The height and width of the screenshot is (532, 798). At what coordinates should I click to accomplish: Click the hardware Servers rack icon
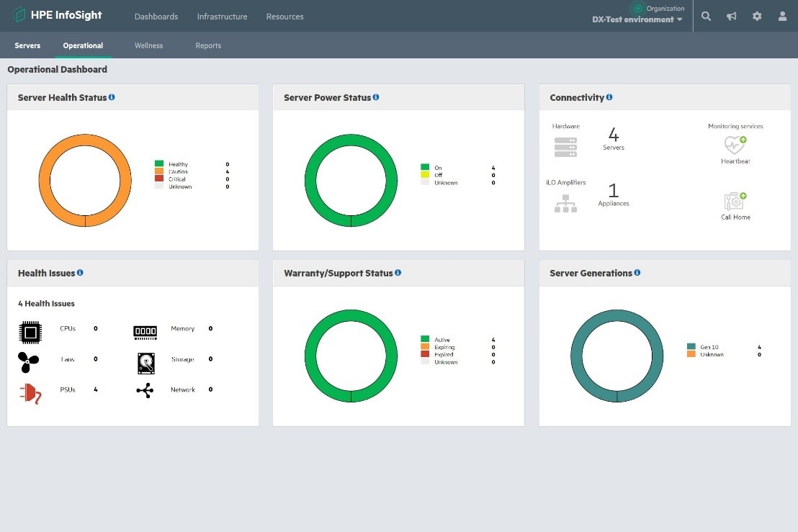tap(565, 146)
